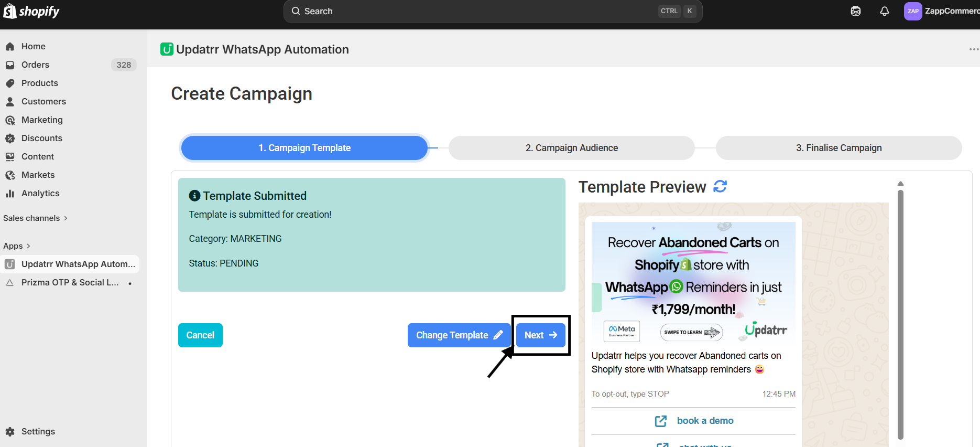Screen dimensions: 980x447
Task: Click the ZAP store avatar
Action: pos(912,11)
